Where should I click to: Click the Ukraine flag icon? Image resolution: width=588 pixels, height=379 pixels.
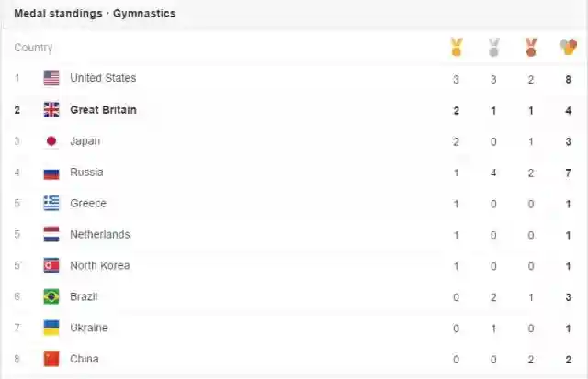click(x=51, y=329)
